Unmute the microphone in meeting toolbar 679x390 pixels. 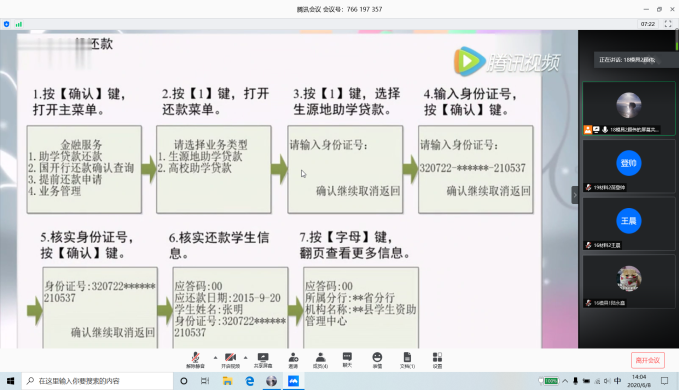coord(195,360)
